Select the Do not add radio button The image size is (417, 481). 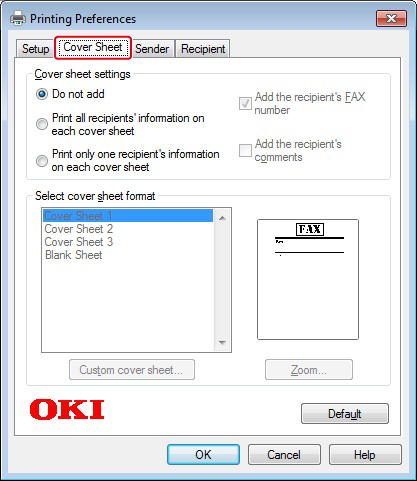(42, 94)
